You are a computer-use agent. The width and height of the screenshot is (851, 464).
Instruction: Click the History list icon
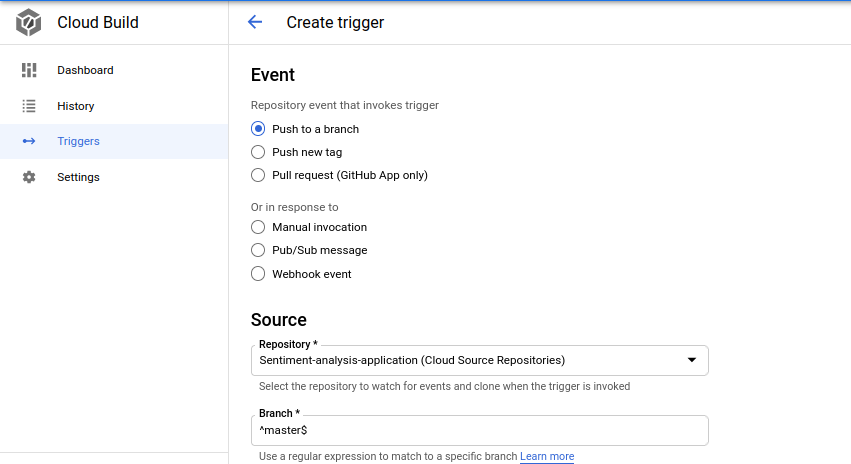tap(29, 106)
